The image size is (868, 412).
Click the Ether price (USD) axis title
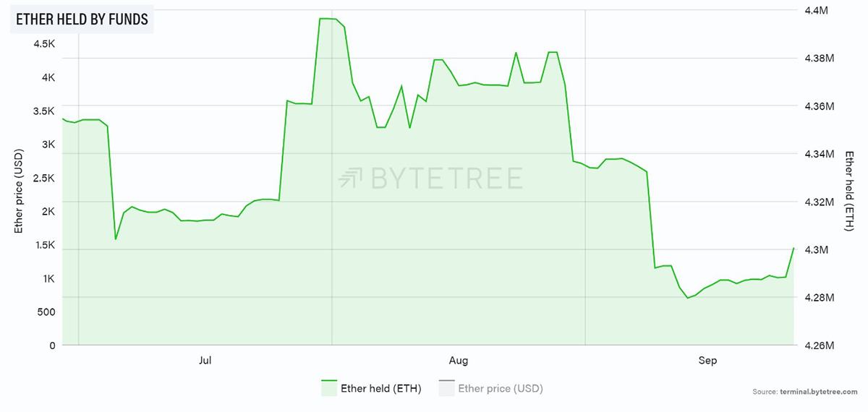coord(19,191)
